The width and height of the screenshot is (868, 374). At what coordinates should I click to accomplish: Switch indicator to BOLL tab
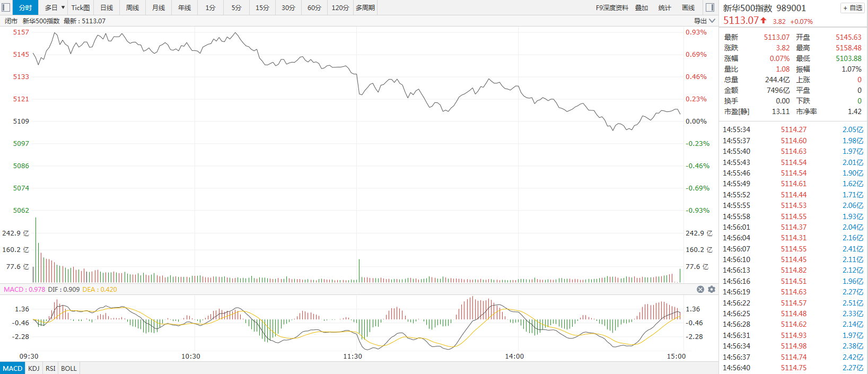coord(69,368)
